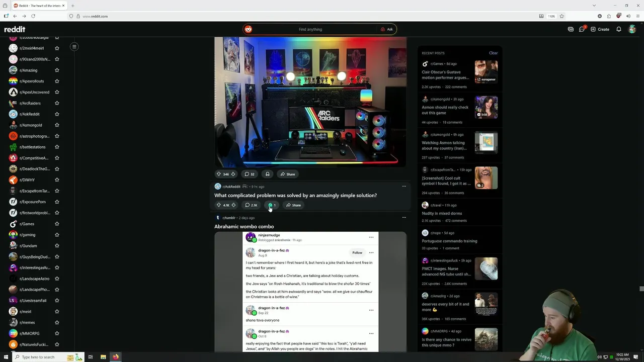Click the 110% zoom level indicator
The width and height of the screenshot is (644, 362).
(x=551, y=16)
